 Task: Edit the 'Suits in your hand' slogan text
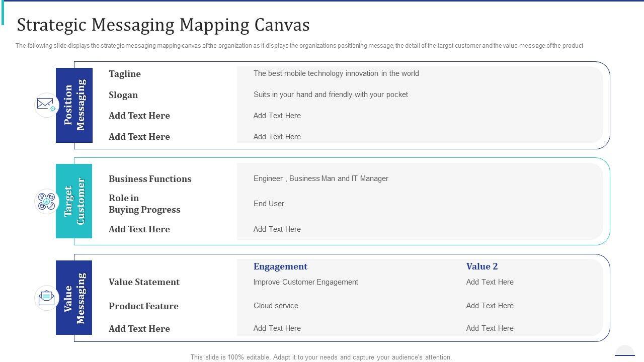tap(331, 95)
